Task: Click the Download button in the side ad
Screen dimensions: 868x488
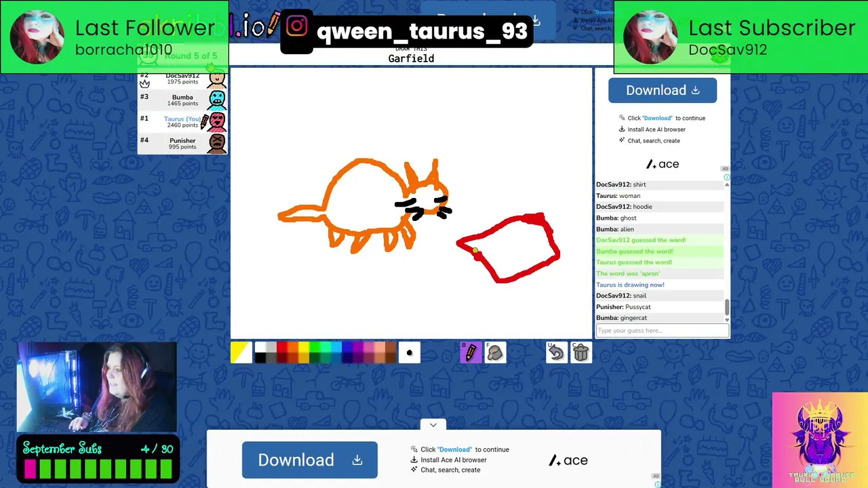Action: 663,91
